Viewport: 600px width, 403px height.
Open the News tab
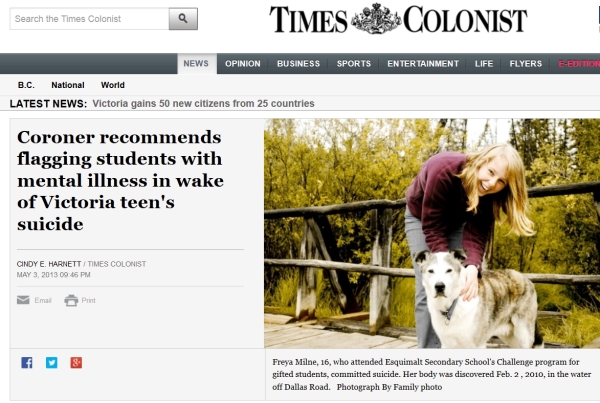click(196, 64)
